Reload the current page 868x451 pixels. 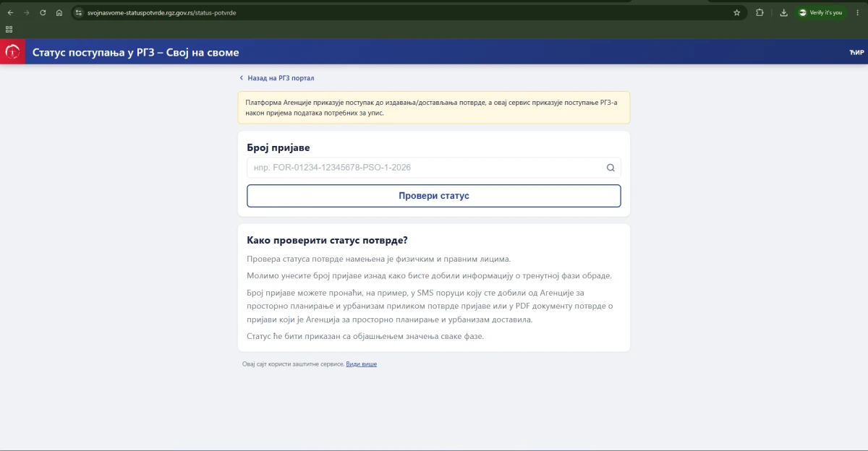[43, 12]
